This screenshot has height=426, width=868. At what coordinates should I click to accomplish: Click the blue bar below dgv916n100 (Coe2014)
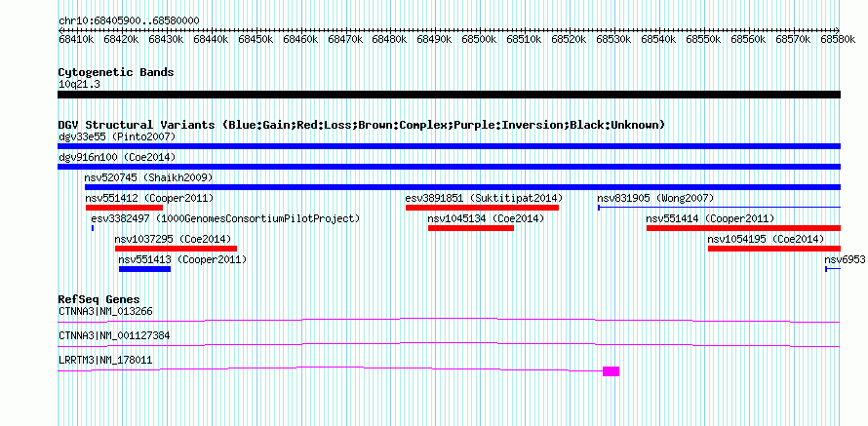[x=449, y=167]
